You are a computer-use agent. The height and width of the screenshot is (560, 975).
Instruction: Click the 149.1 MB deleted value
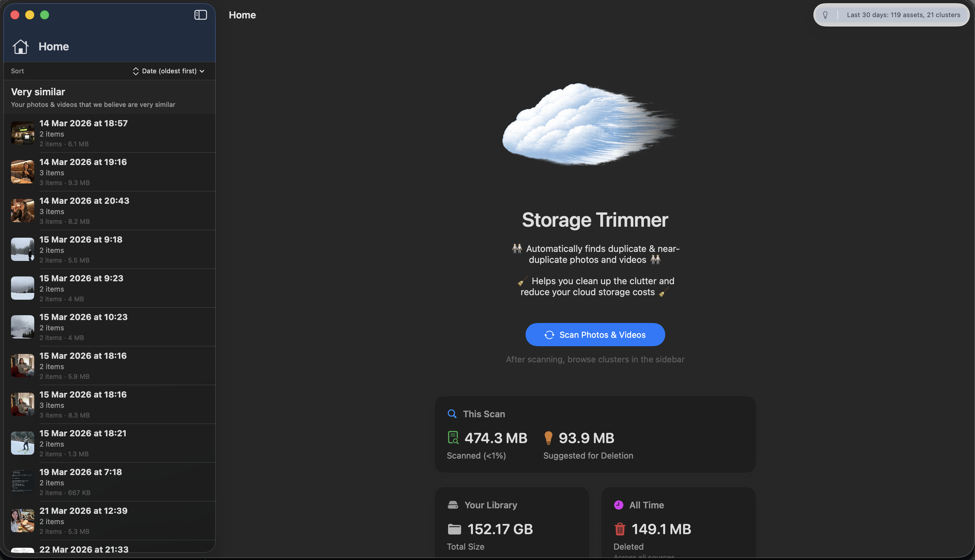661,529
